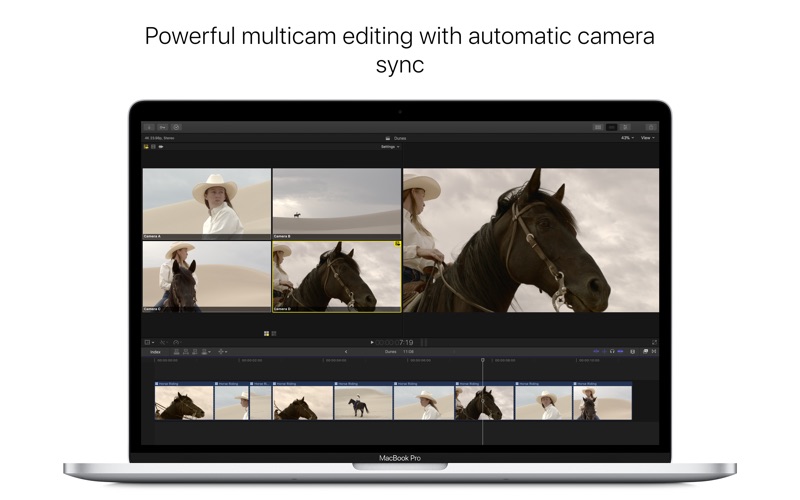Click the main viewer horse image
Viewport: 800px width, 500px height.
point(531,240)
